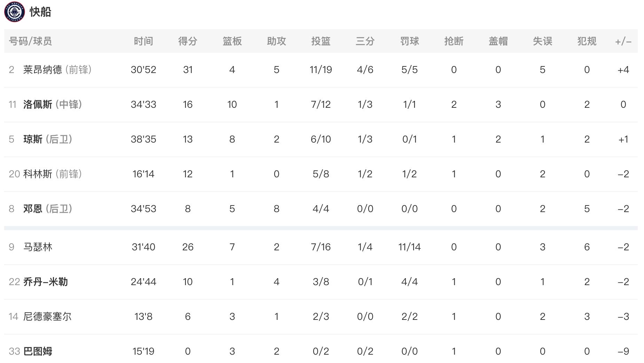This screenshot has height=363, width=644.
Task: Click the 三分 column header
Action: [x=365, y=41]
